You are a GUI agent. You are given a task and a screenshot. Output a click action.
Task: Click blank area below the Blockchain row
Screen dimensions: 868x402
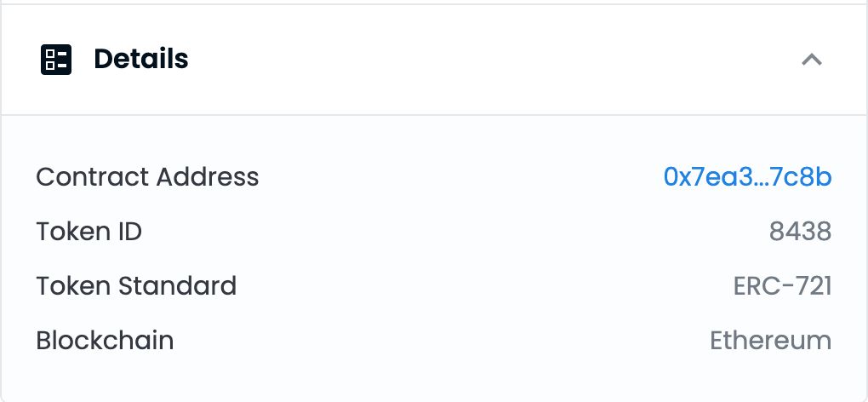pyautogui.click(x=434, y=381)
